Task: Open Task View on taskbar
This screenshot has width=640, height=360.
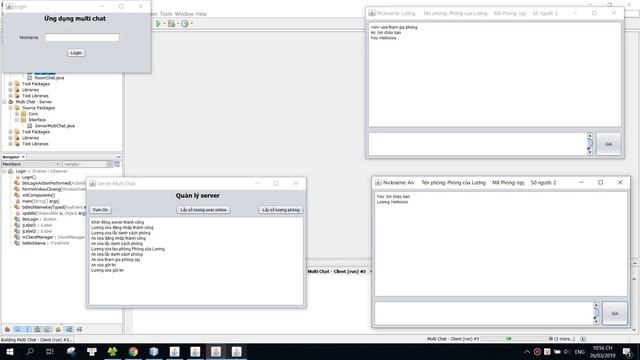Action: 50,351
